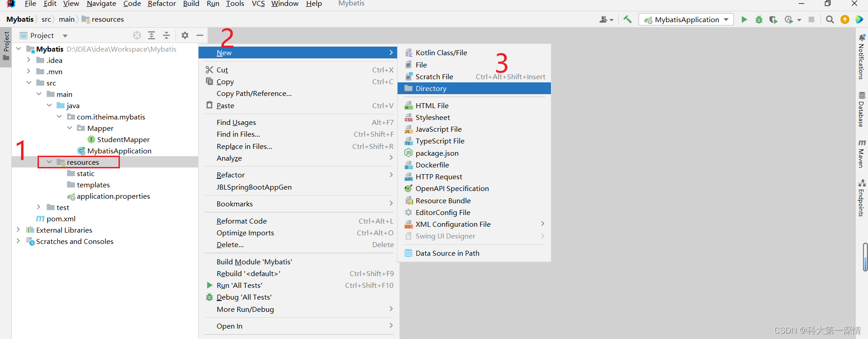
Task: Expand External Libraries node
Action: (x=18, y=229)
